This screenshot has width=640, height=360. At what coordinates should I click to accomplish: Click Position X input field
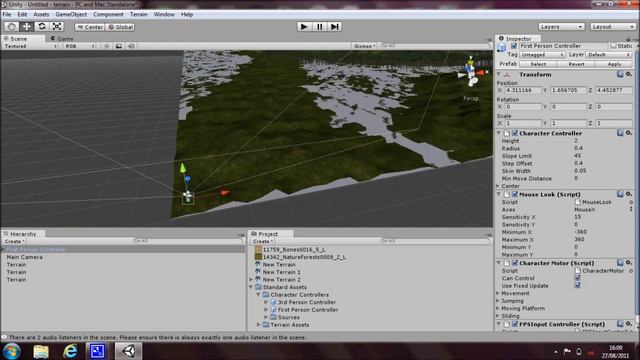[x=523, y=90]
